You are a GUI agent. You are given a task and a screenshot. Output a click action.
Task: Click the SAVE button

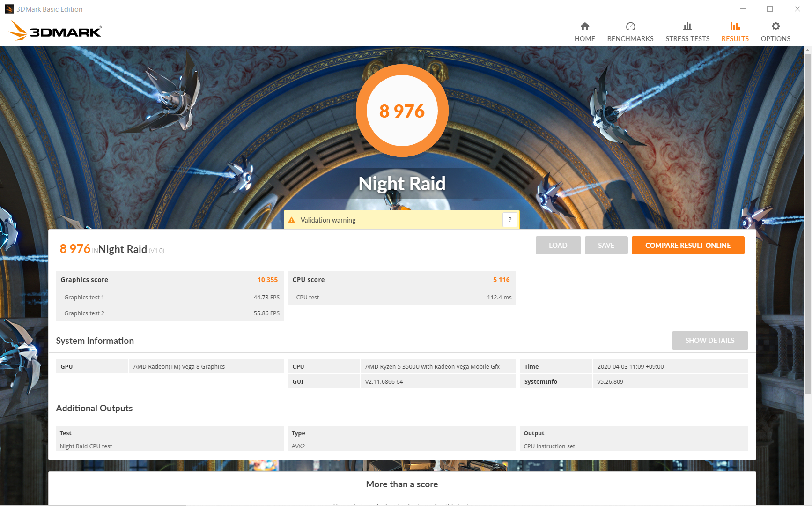coord(606,246)
